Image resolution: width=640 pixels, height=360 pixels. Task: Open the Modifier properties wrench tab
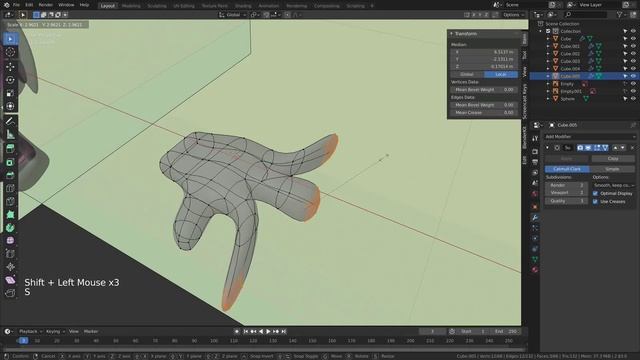coord(535,218)
